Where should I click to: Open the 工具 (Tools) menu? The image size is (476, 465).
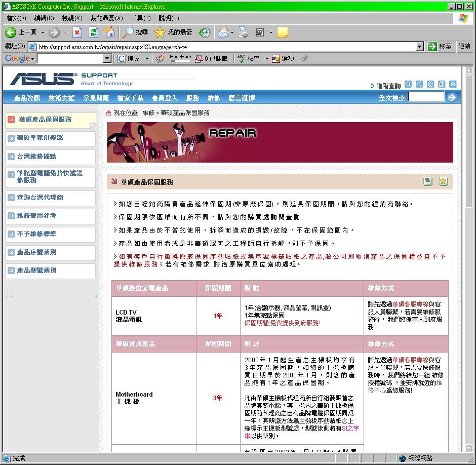141,18
